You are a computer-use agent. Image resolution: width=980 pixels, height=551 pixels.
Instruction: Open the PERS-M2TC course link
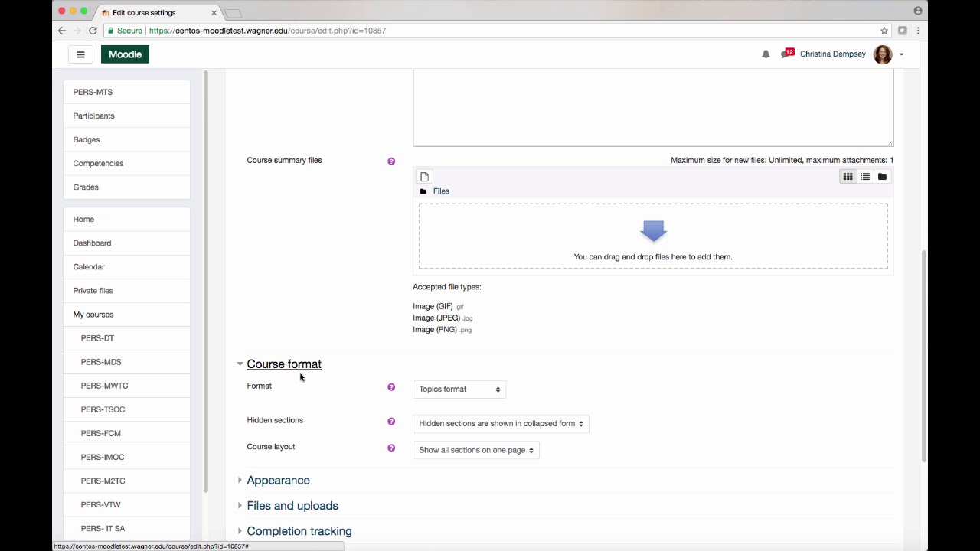click(x=126, y=480)
